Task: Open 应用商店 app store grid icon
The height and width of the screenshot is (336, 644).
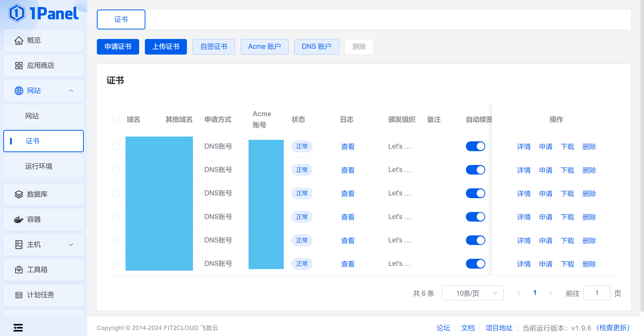Action: tap(19, 66)
